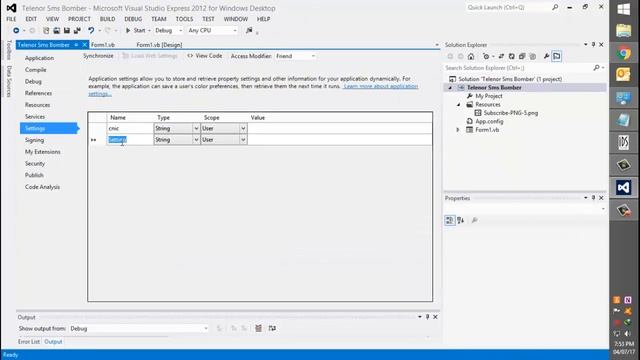Click the View Code button

pos(204,56)
